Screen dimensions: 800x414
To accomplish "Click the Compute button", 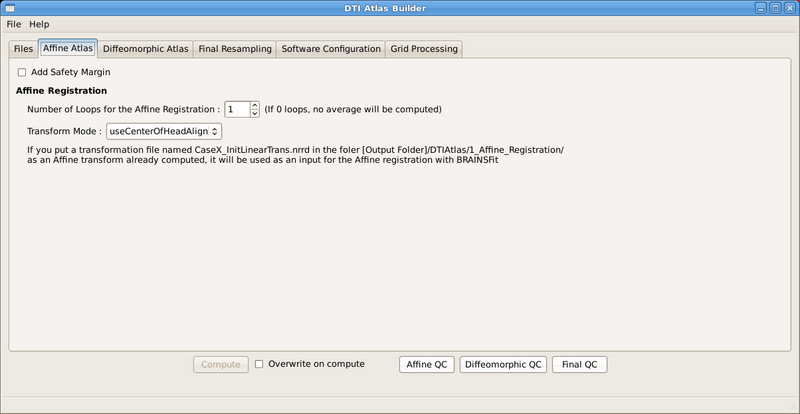I will pos(221,364).
